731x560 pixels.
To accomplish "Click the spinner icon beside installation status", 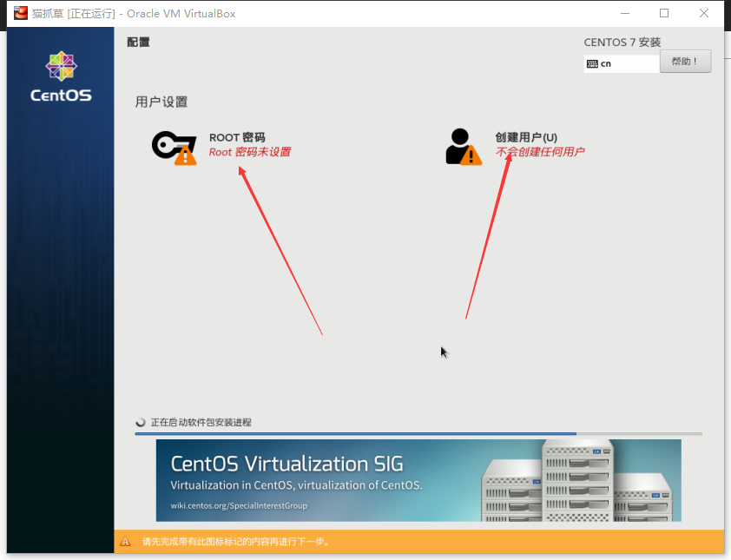I will coord(141,423).
